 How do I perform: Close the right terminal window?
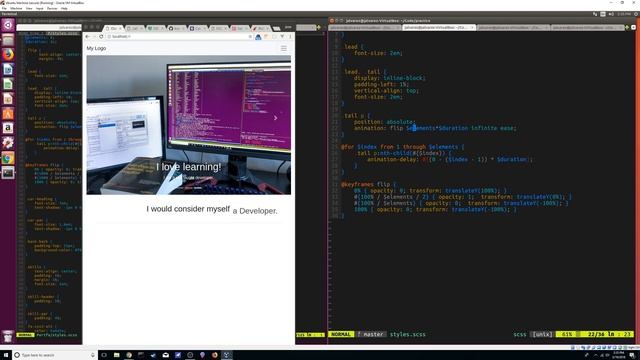pyautogui.click(x=331, y=20)
